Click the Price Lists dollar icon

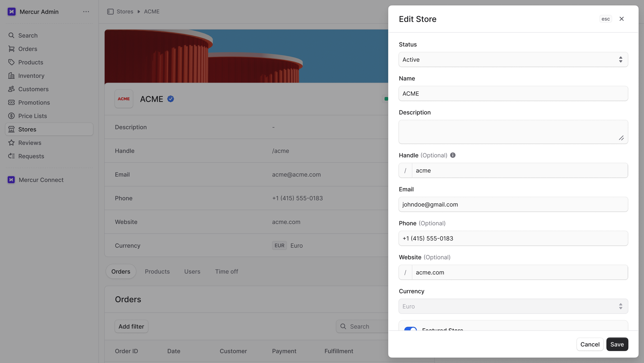pyautogui.click(x=11, y=116)
